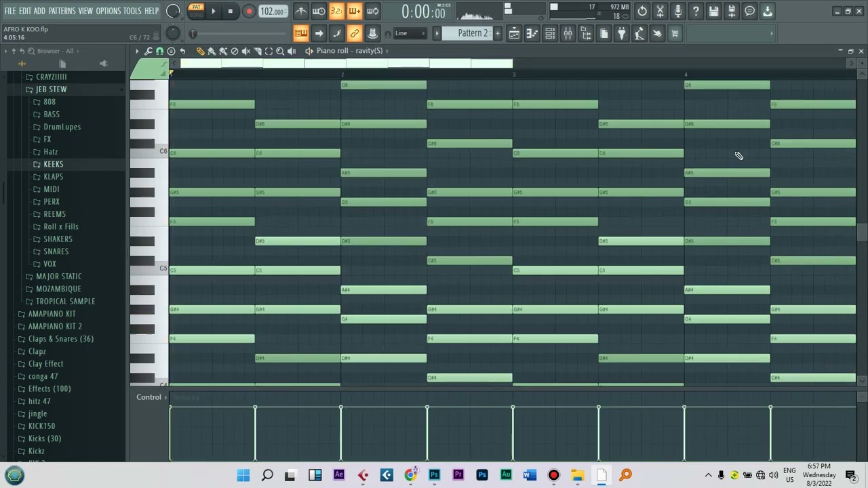
Task: Click the red Record button
Action: pyautogui.click(x=249, y=11)
